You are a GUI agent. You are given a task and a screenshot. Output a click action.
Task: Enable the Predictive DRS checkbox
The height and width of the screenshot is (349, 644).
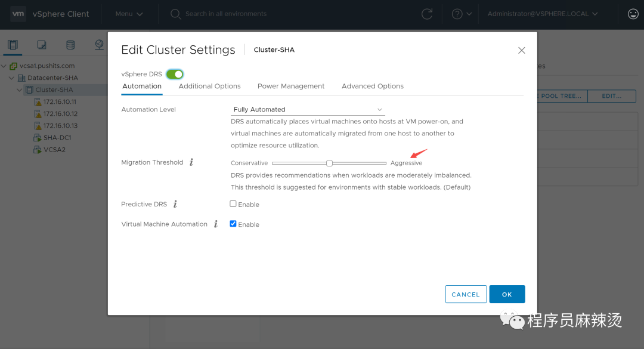233,204
